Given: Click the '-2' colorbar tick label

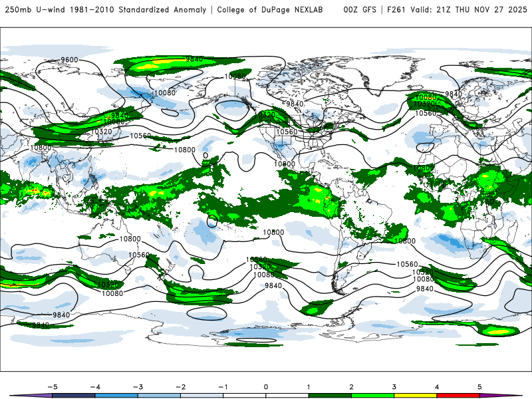Looking at the screenshot, I should click(180, 387).
